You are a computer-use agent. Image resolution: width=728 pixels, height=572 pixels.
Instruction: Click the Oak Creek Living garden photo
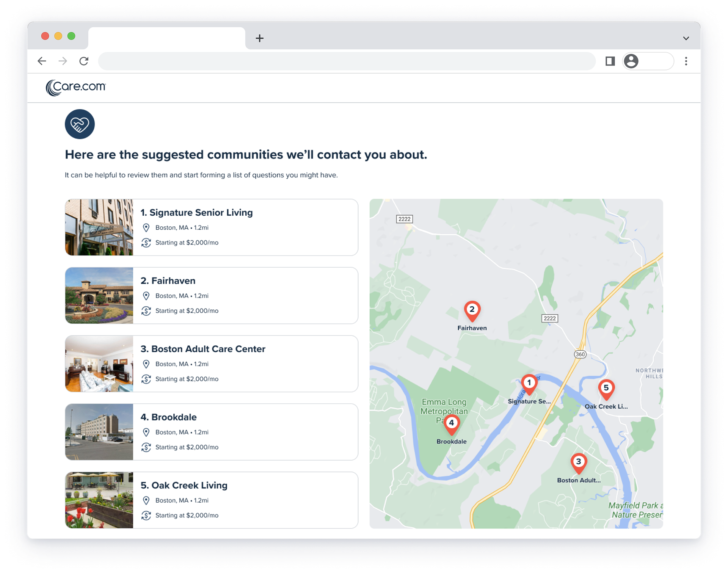99,500
